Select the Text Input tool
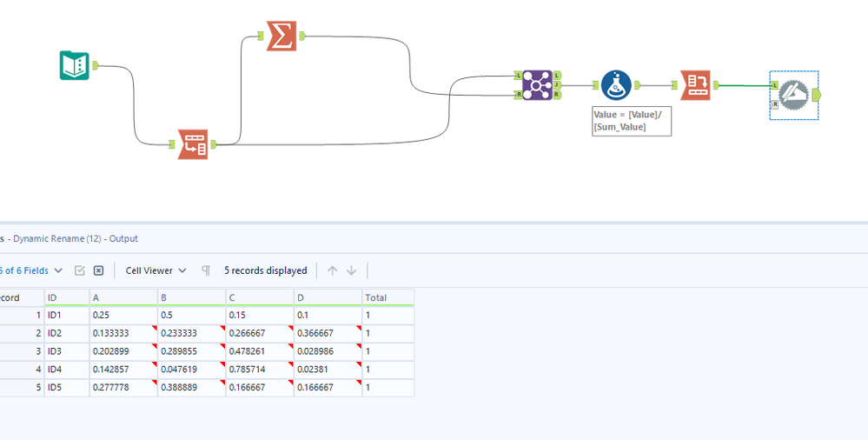 coord(74,65)
